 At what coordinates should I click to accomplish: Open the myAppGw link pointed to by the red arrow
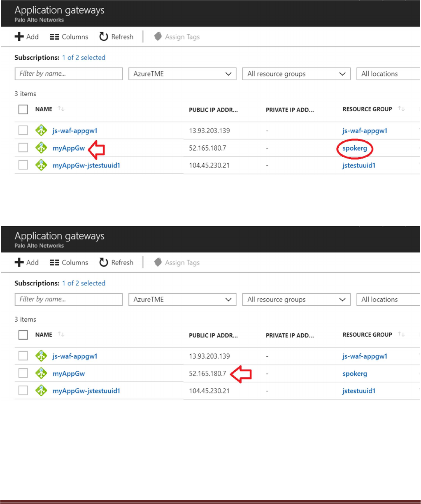[x=69, y=148]
